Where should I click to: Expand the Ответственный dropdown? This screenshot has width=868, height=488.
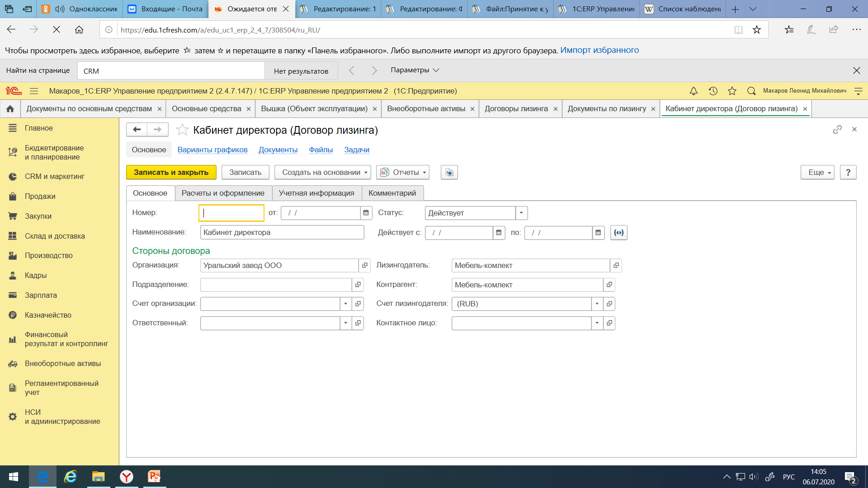click(x=346, y=323)
